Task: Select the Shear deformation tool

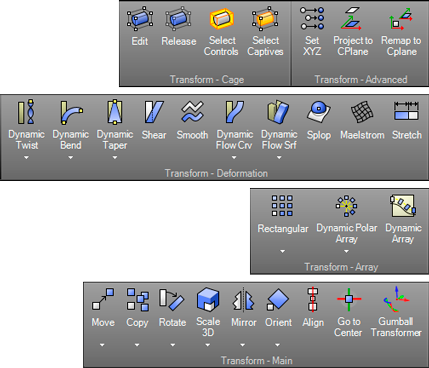Action: click(154, 112)
